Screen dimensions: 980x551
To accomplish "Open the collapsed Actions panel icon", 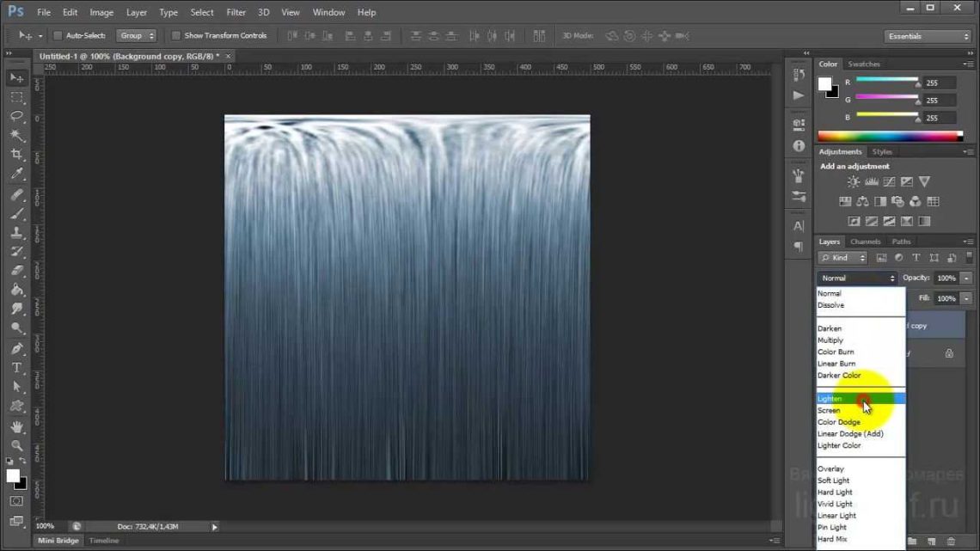I will coord(799,95).
